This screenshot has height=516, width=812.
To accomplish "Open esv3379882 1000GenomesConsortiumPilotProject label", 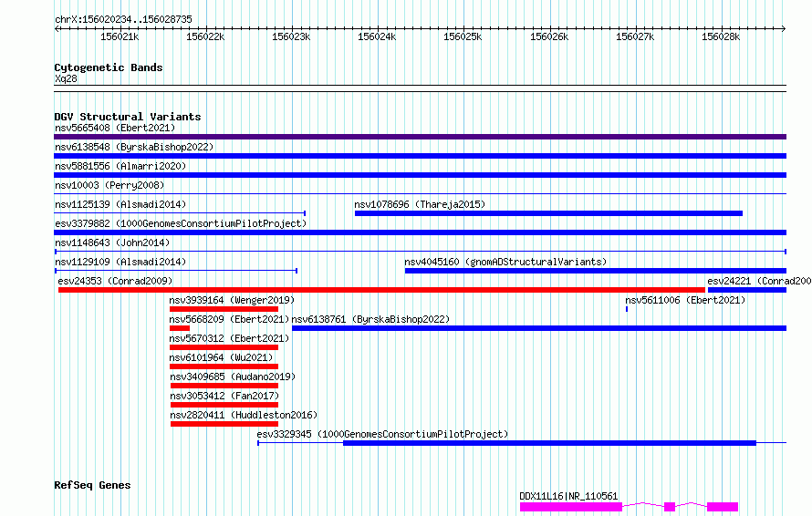I will (181, 223).
